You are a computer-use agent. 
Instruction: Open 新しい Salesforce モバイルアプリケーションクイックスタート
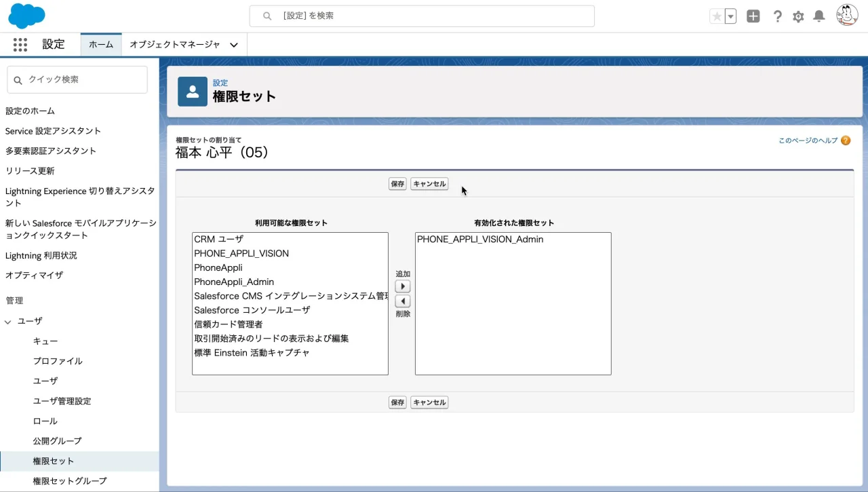point(80,229)
